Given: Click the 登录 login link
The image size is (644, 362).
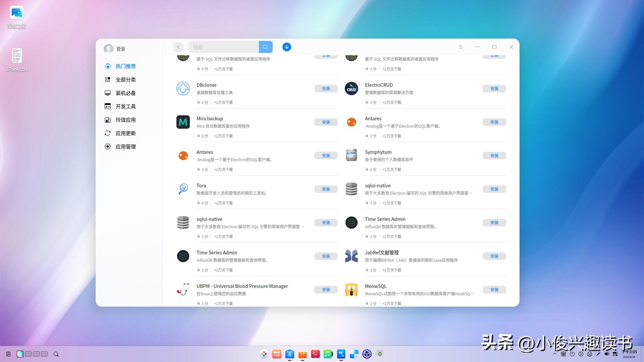Looking at the screenshot, I should [x=121, y=49].
